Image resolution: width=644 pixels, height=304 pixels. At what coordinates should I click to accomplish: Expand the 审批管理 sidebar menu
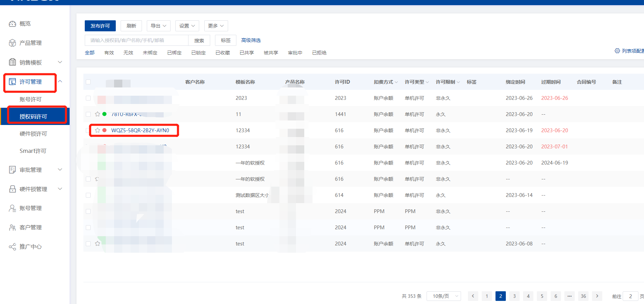coord(60,170)
